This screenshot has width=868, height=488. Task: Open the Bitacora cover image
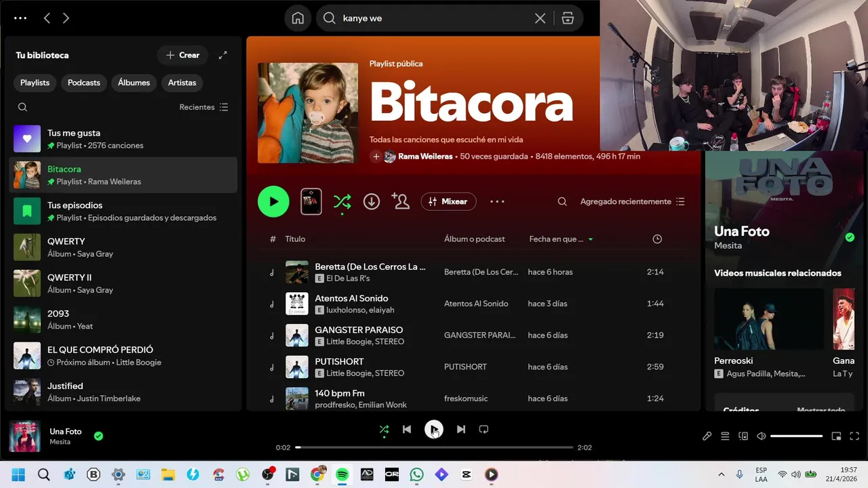(x=308, y=113)
